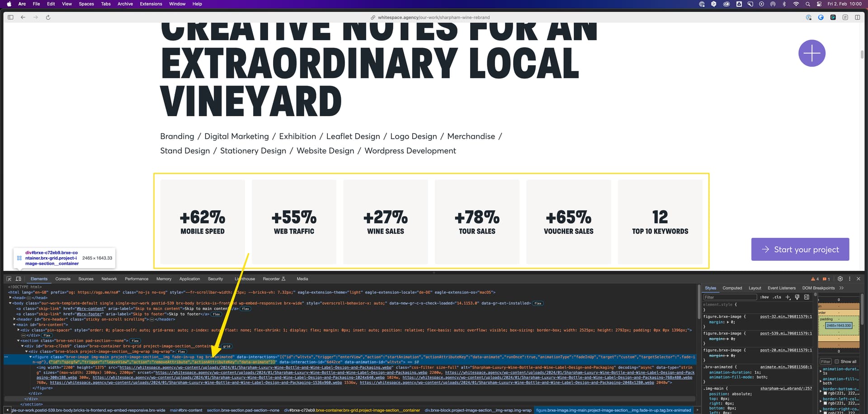868x414 pixels.
Task: Go forward with the forward arrow
Action: point(35,17)
